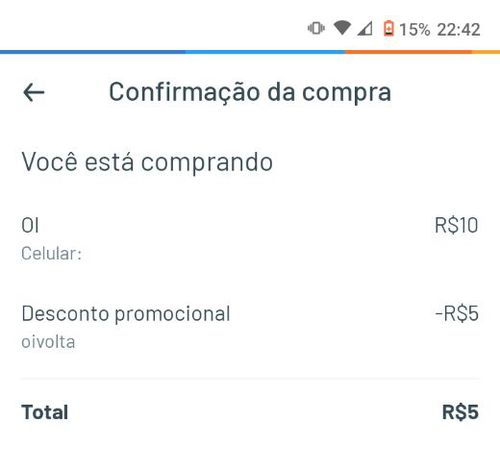Tap the vibrate mode status icon

coord(316,28)
